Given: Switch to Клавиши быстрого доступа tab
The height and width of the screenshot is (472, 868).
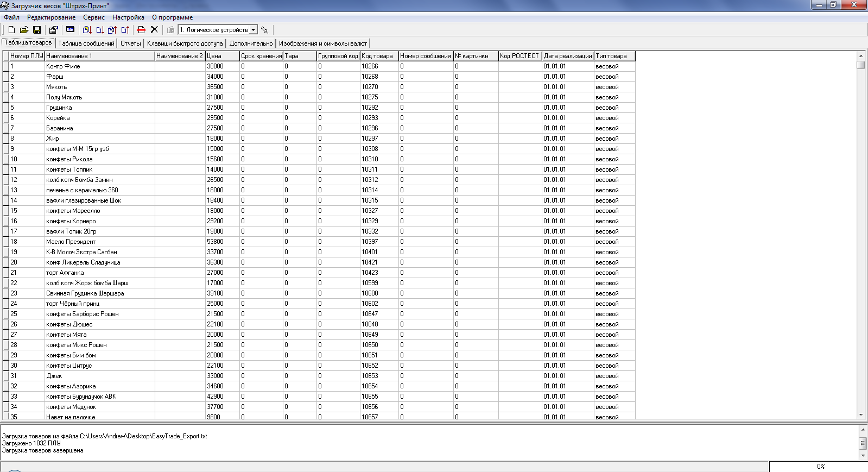Looking at the screenshot, I should (x=185, y=43).
